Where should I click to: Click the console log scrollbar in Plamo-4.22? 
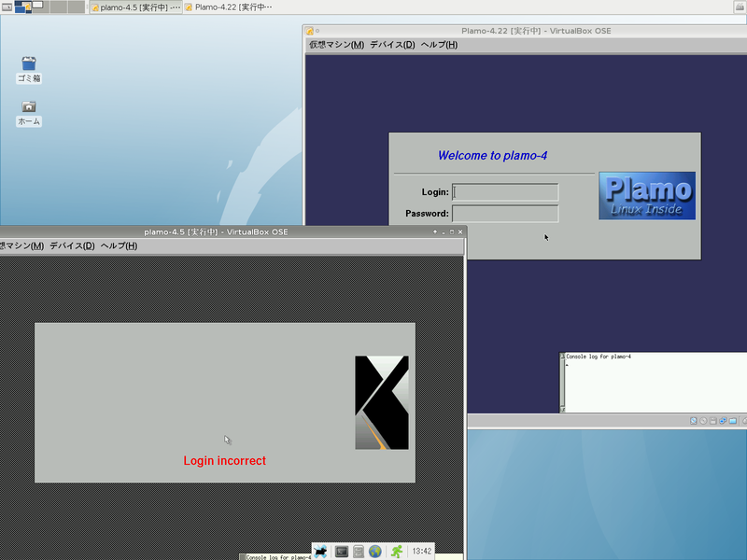(x=562, y=383)
